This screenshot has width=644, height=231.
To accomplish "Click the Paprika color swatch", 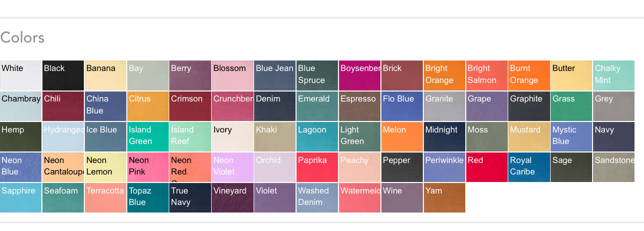I will click(317, 167).
